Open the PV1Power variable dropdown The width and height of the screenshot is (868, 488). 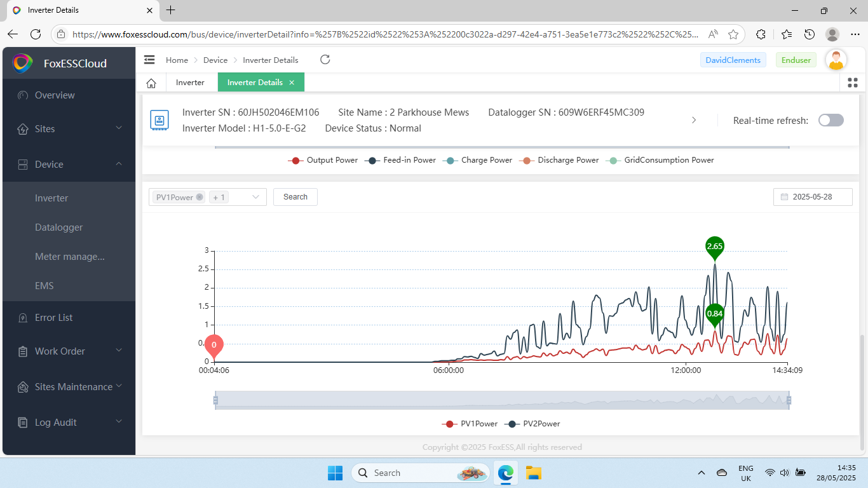[255, 197]
